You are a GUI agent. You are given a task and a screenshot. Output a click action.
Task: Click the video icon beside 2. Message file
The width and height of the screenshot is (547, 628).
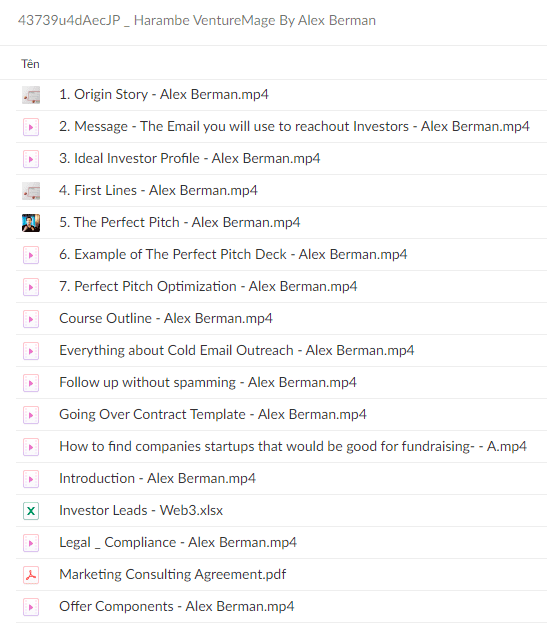(x=31, y=127)
